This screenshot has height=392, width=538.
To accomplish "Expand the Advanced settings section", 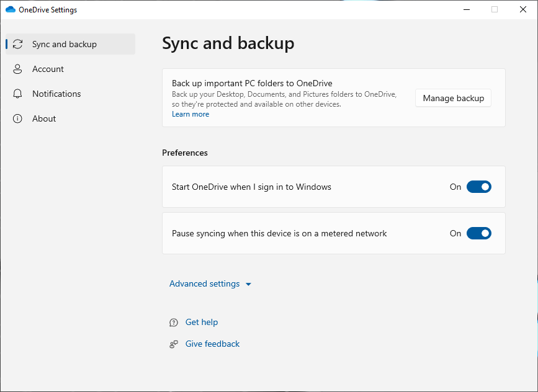I will click(x=204, y=283).
